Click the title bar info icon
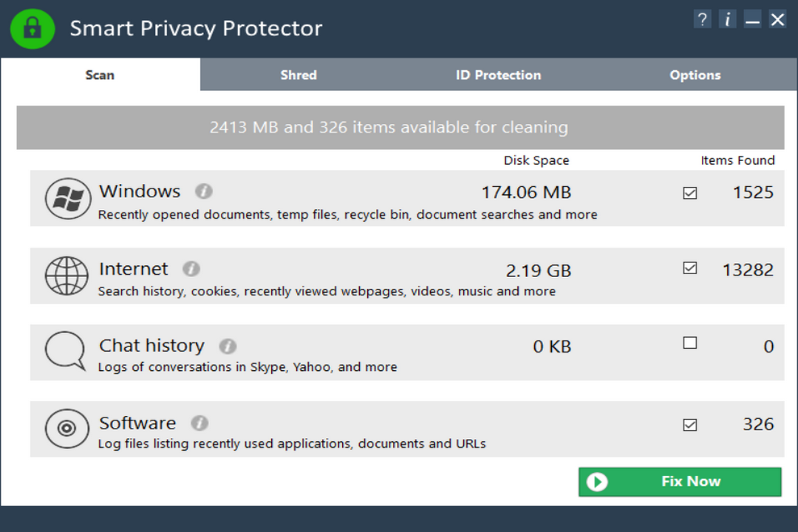This screenshot has height=532, width=798. click(x=727, y=19)
